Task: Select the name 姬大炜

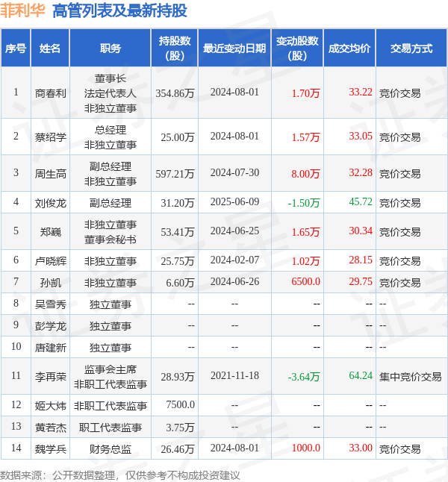Action: tap(51, 406)
